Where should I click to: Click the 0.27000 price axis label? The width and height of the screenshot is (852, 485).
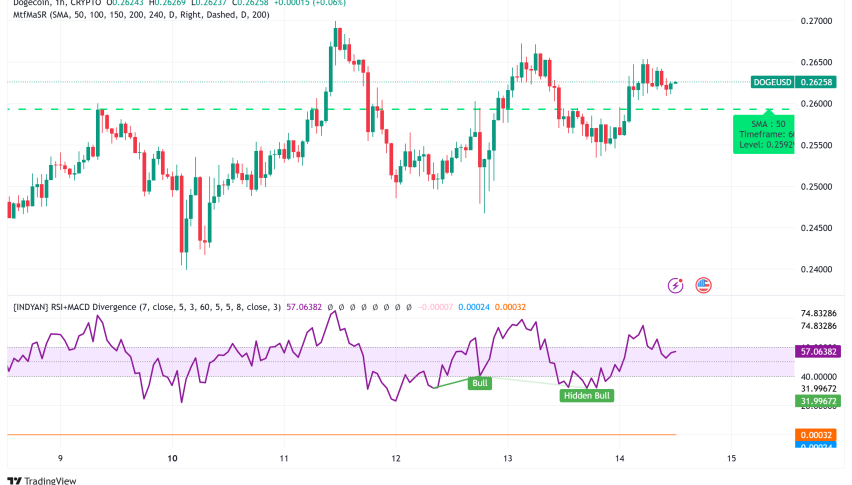click(x=816, y=21)
